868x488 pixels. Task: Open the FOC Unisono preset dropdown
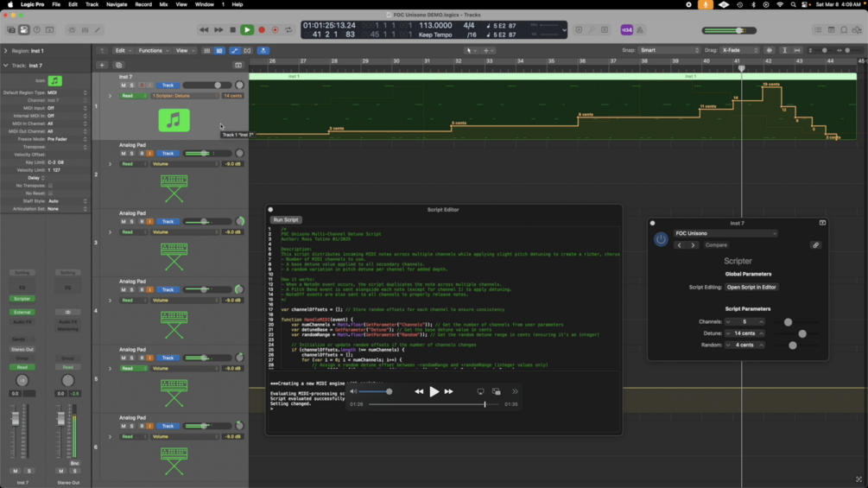click(x=725, y=233)
